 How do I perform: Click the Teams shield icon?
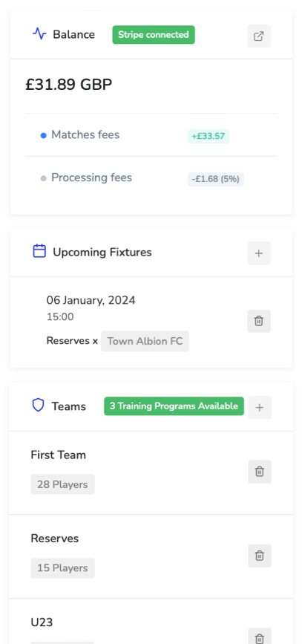tap(38, 406)
